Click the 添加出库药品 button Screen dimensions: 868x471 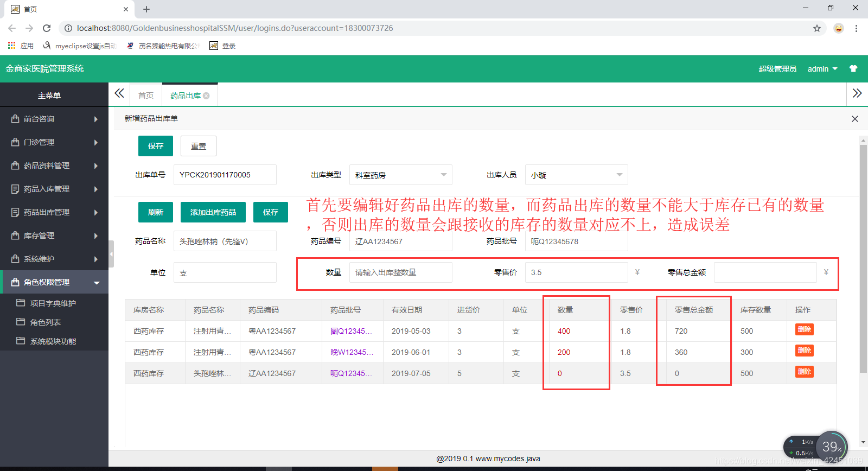tap(213, 212)
